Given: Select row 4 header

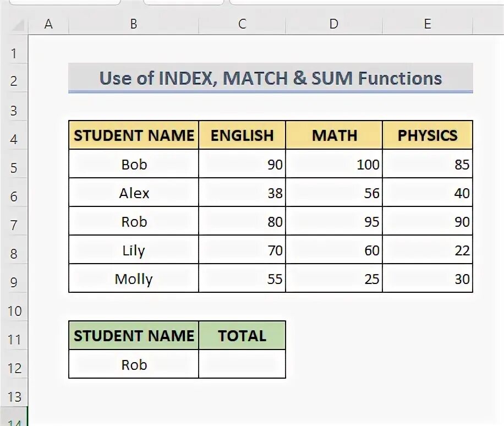Looking at the screenshot, I should [14, 138].
